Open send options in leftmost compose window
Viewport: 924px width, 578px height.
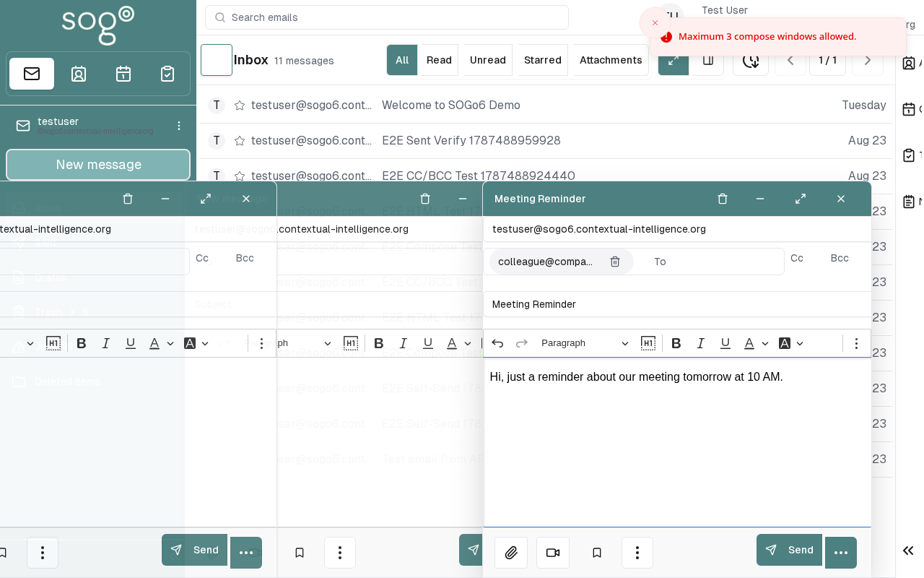pyautogui.click(x=246, y=553)
